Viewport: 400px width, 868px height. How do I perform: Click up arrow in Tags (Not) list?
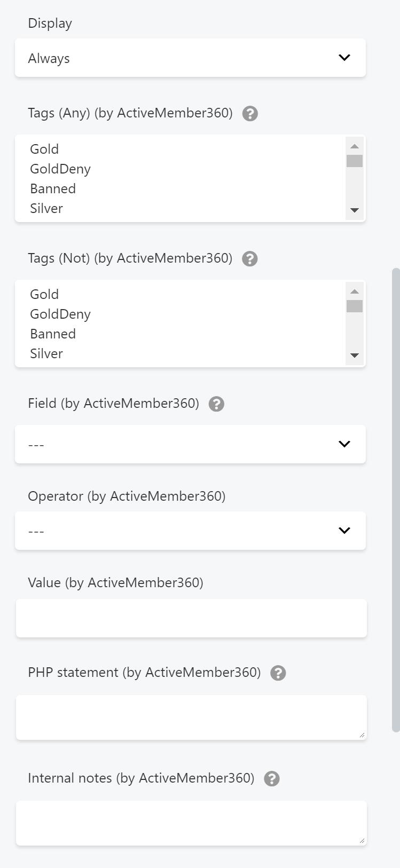[x=355, y=291]
